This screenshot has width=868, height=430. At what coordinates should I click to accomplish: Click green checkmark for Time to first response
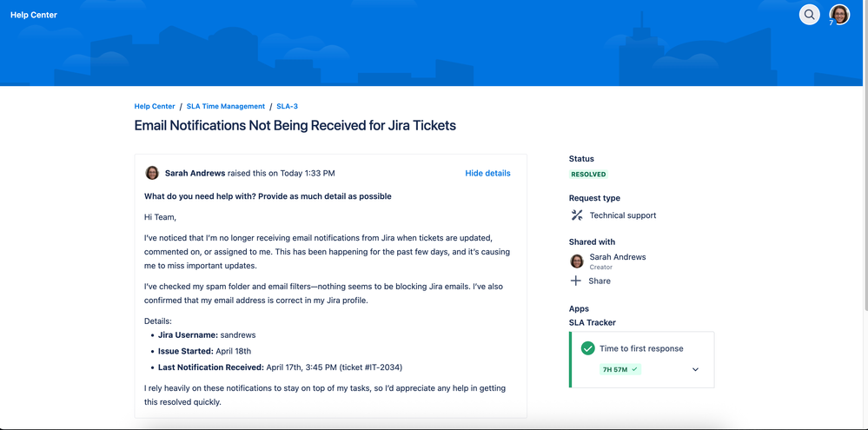point(588,348)
